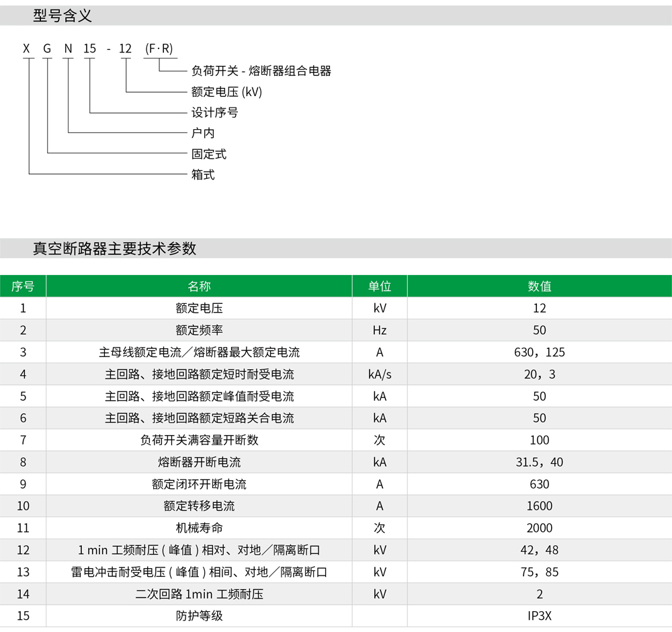
Task: Select the 序号 column header
Action: (23, 286)
